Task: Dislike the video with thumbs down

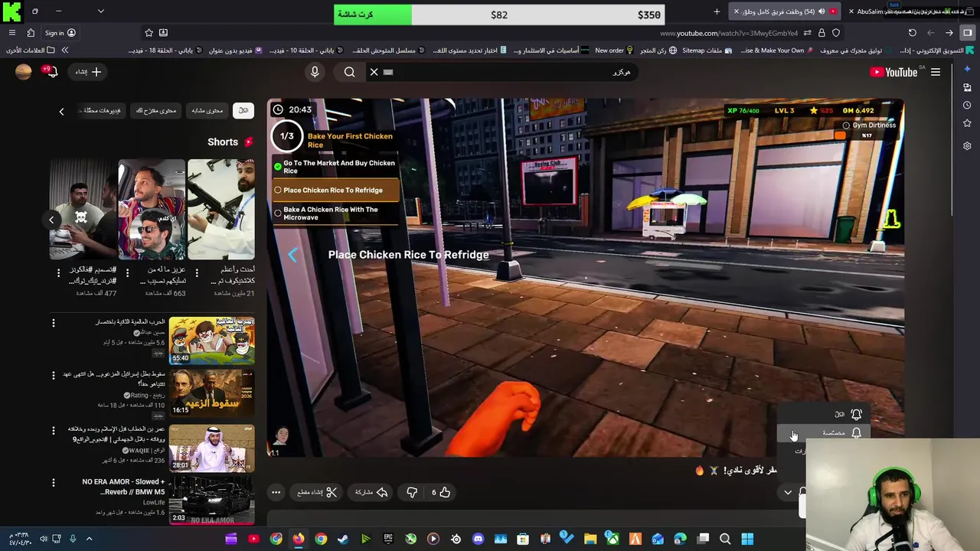Action: coord(412,492)
